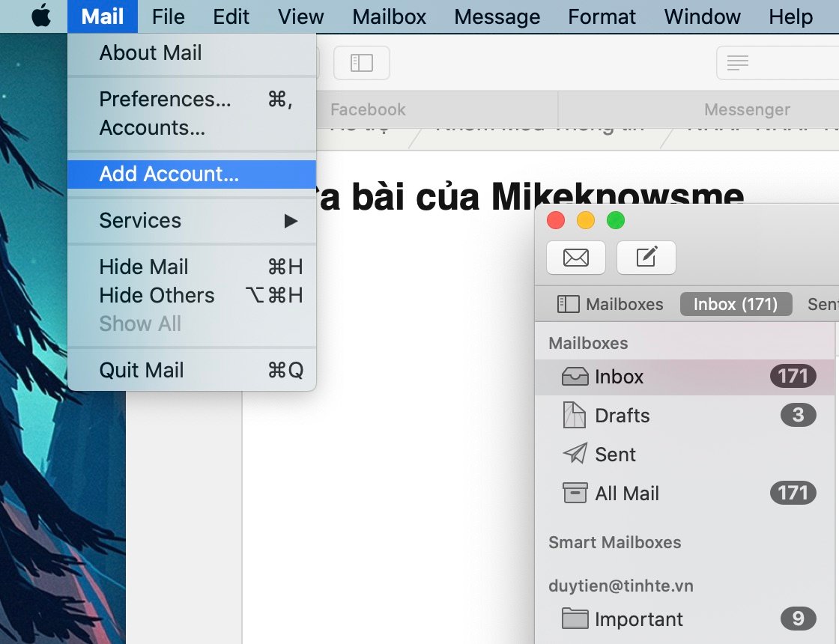Screen dimensions: 839x644
Task: Open the All Mail mailbox
Action: click(x=685, y=493)
